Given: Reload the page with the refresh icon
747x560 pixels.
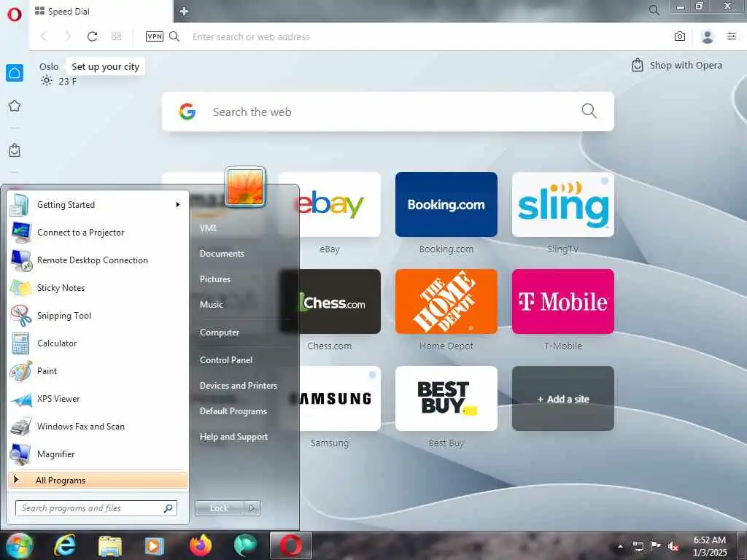Looking at the screenshot, I should click(92, 36).
